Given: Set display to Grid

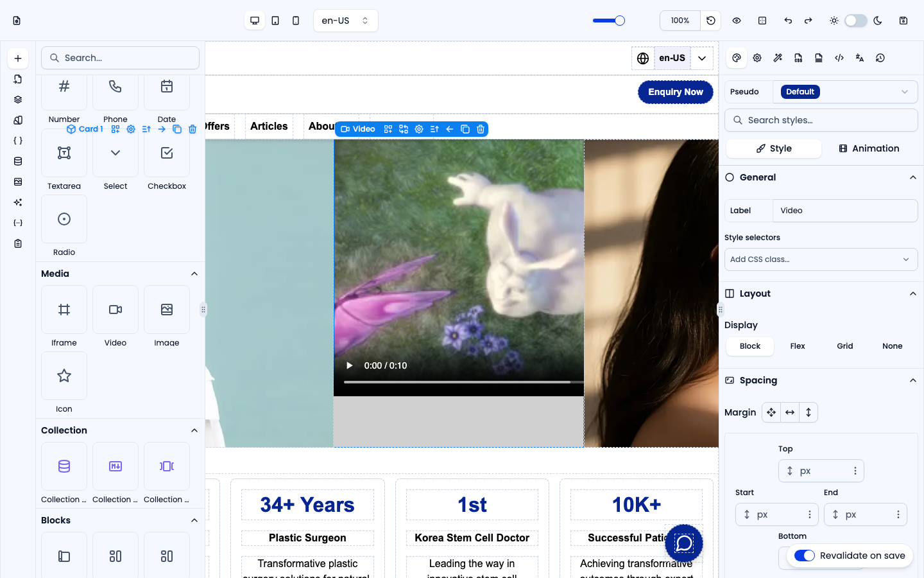Looking at the screenshot, I should pyautogui.click(x=845, y=346).
